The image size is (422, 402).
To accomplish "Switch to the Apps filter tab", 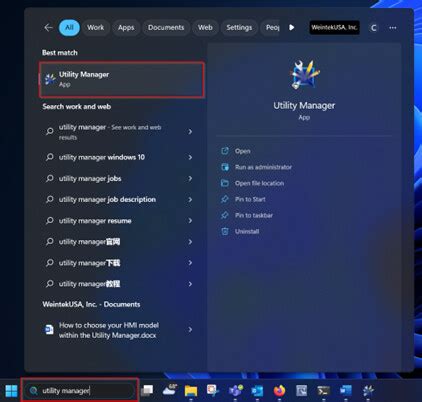I will pyautogui.click(x=126, y=27).
